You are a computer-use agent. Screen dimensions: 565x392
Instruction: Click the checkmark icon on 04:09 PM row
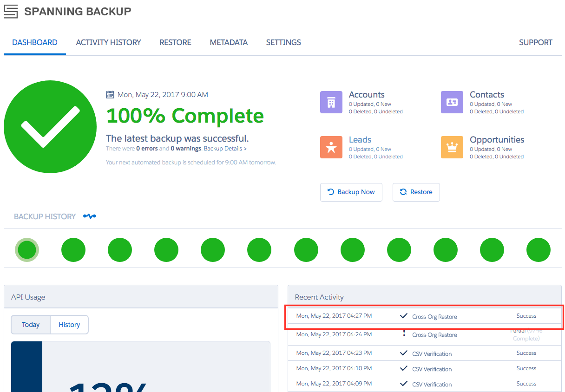click(x=404, y=384)
